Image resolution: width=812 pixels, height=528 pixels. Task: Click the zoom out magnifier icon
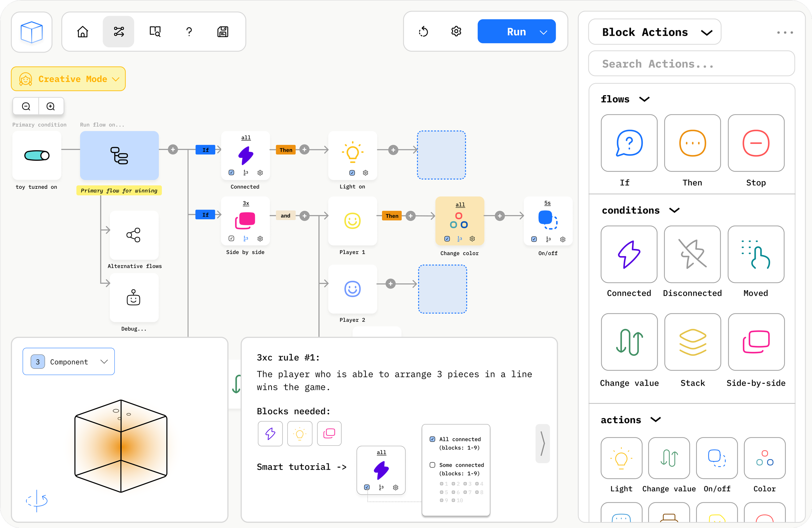point(26,106)
